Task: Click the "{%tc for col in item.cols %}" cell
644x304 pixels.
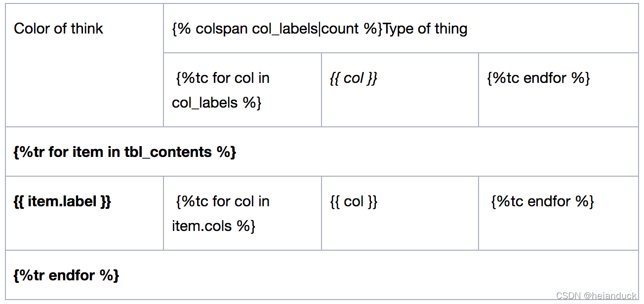Action: click(242, 213)
